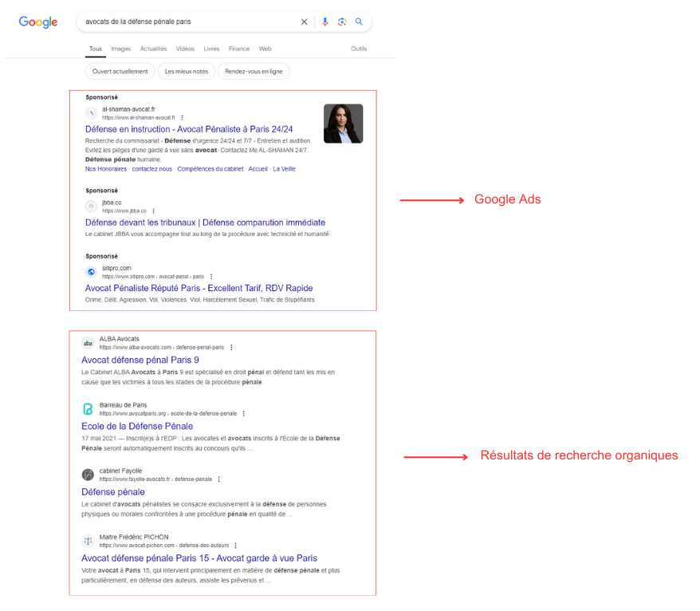
Task: Open the Outils menu
Action: point(359,49)
